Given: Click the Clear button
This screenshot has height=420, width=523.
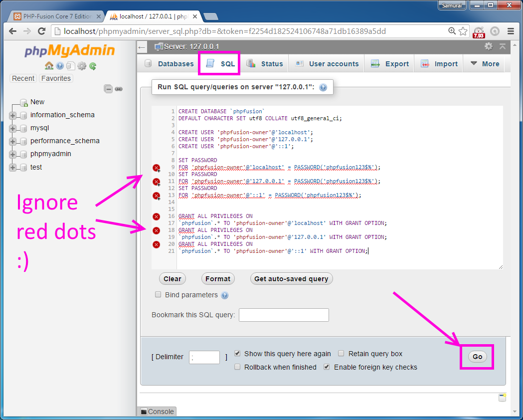Looking at the screenshot, I should point(173,279).
